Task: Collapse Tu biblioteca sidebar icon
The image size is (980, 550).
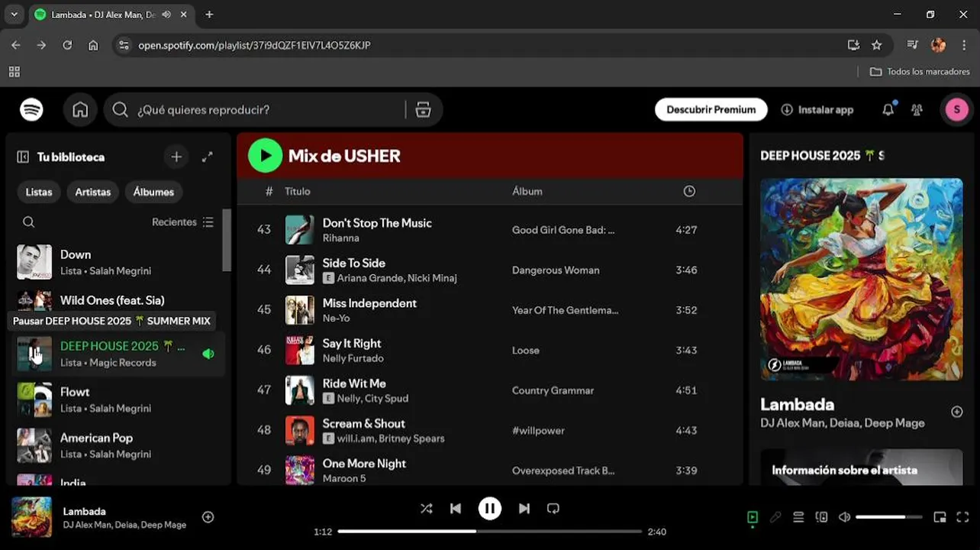Action: click(x=23, y=157)
